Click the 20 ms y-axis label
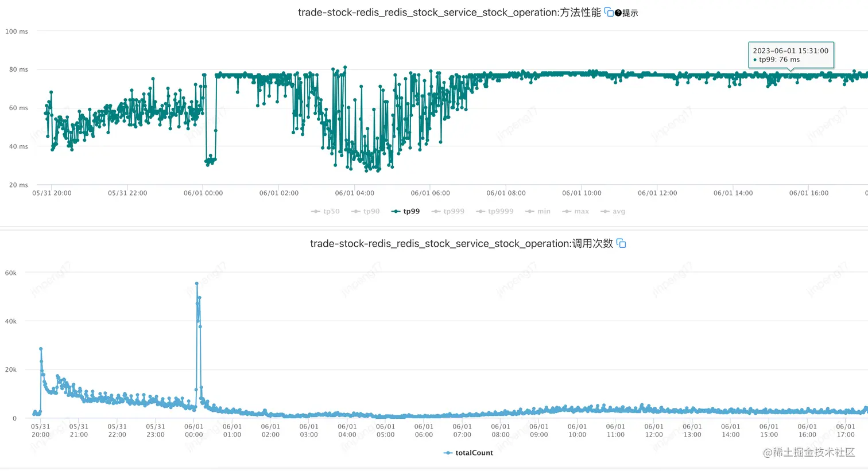The height and width of the screenshot is (471, 868). 18,185
